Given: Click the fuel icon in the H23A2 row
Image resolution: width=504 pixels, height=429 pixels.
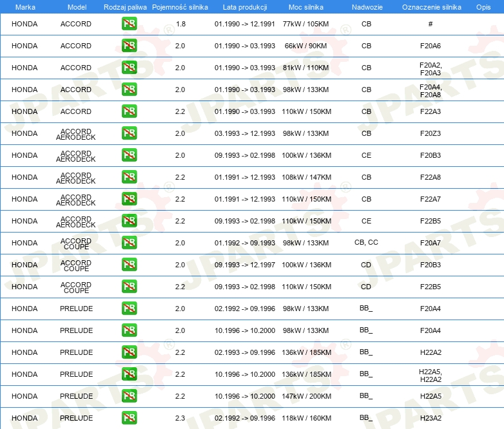Looking at the screenshot, I should [x=129, y=417].
